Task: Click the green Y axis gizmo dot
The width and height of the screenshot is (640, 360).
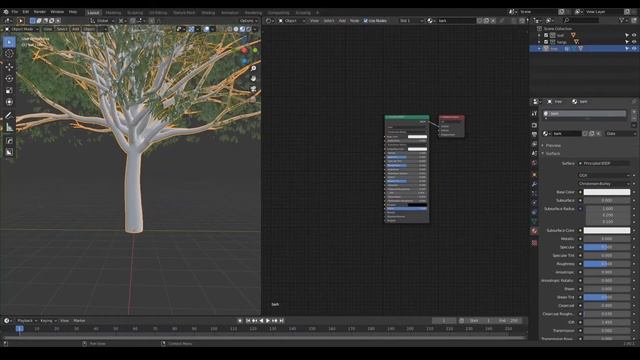Action: (255, 50)
